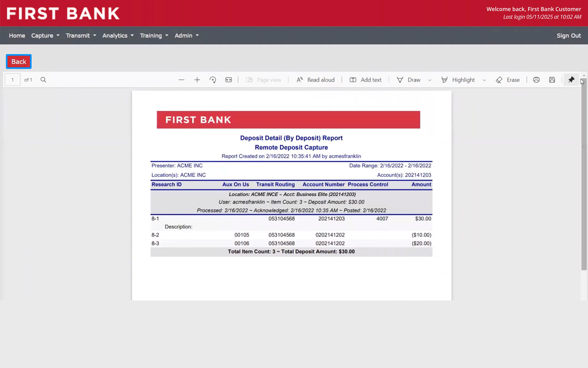Zoom in with the plus icon
The width and height of the screenshot is (588, 368).
[x=197, y=80]
